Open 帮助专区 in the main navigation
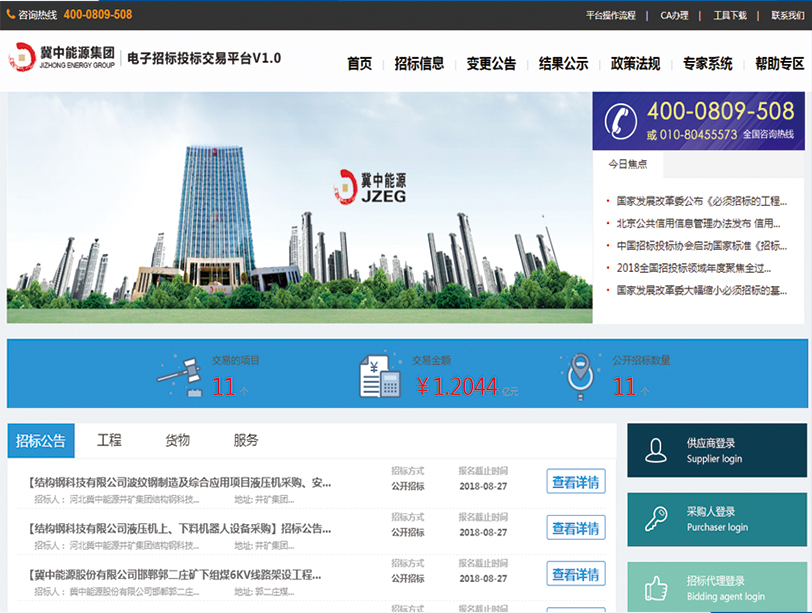812x613 pixels. click(779, 64)
